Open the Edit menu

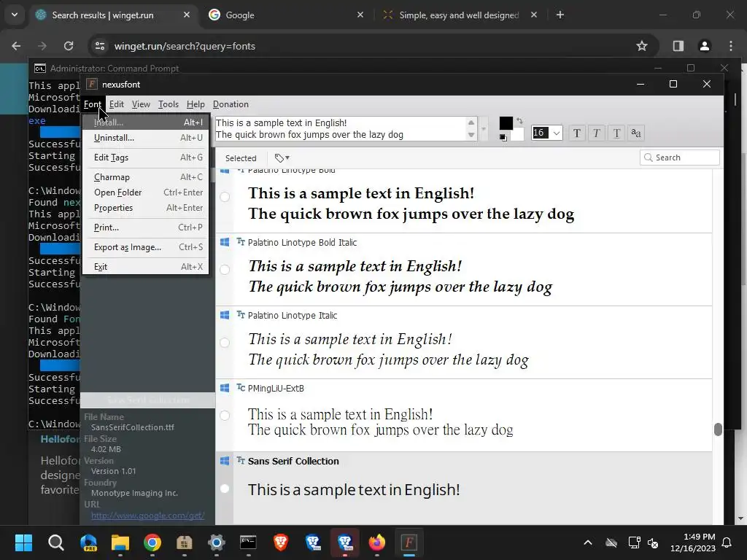116,104
